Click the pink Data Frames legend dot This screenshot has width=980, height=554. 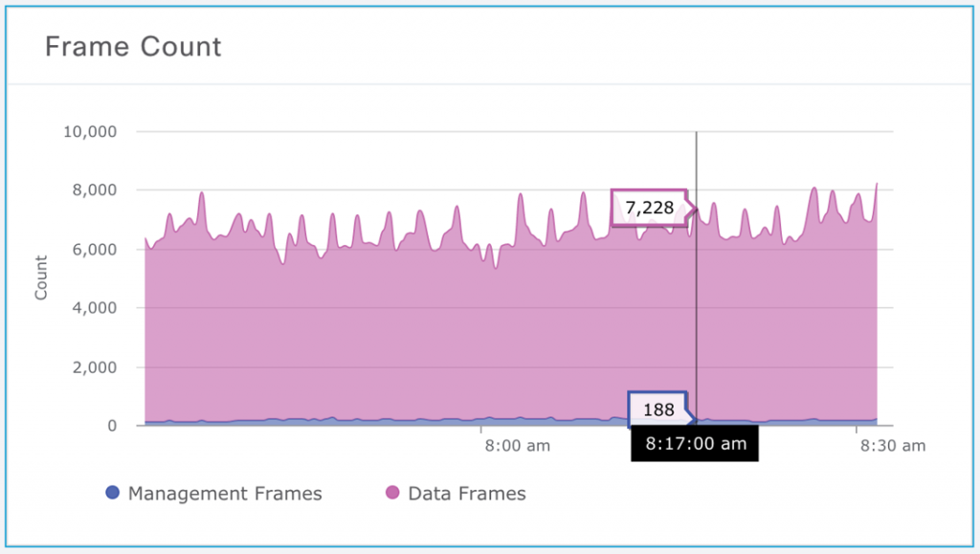[391, 494]
